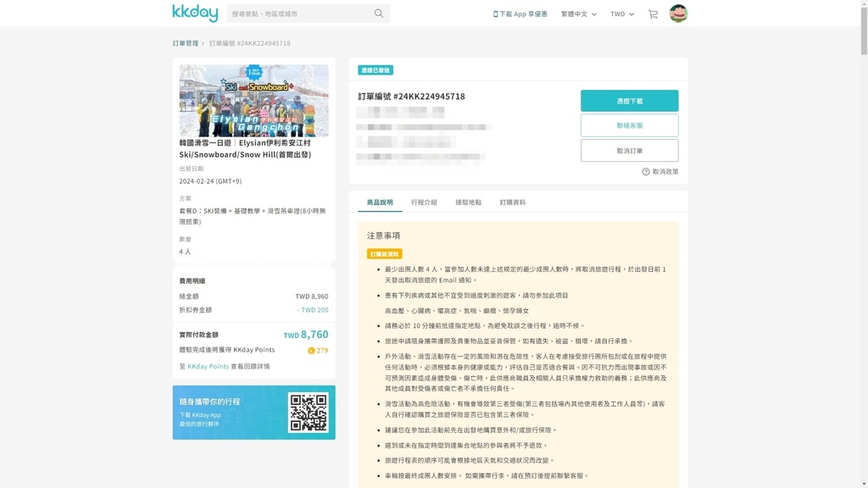The image size is (868, 488).
Task: Open the Elysian ski tour thumbnail image
Action: (253, 100)
